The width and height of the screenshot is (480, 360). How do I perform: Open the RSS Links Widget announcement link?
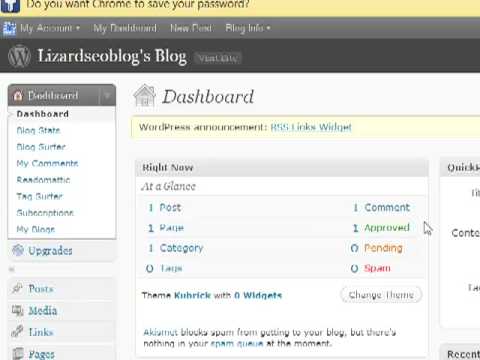pos(311,127)
